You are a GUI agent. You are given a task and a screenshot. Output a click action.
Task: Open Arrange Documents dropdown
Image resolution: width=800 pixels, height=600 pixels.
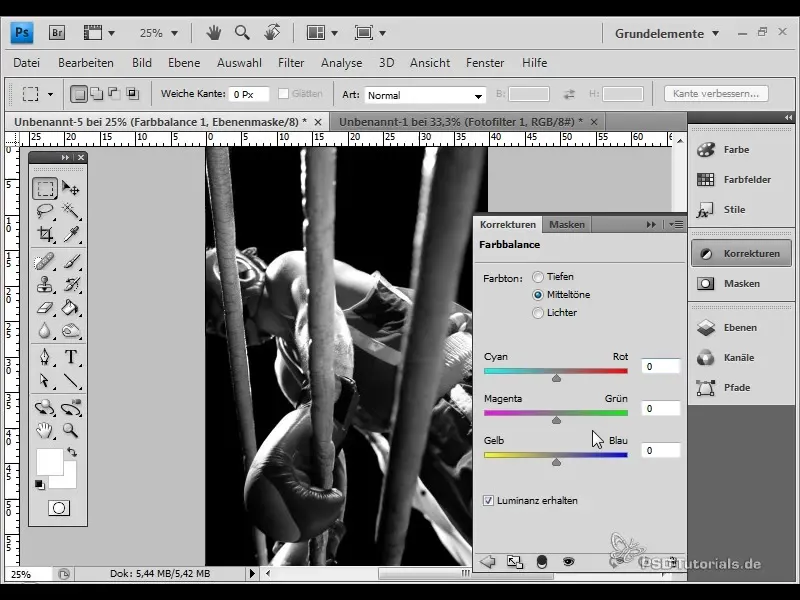pos(322,33)
